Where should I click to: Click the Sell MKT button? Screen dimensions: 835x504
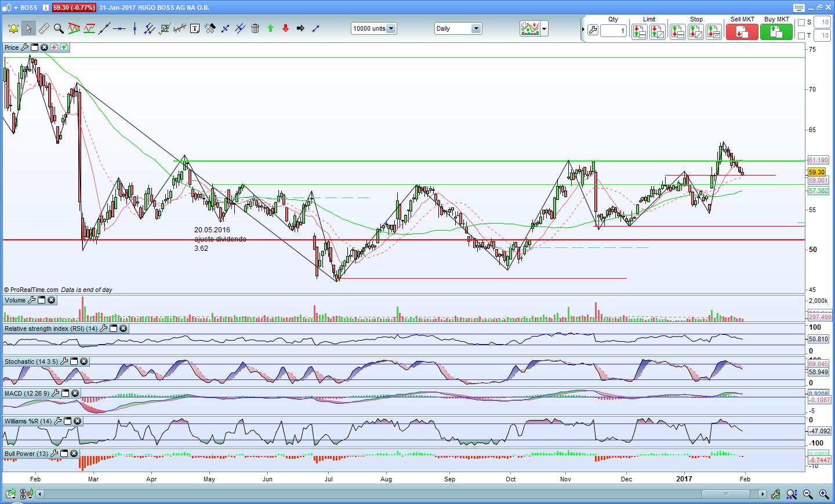742,32
